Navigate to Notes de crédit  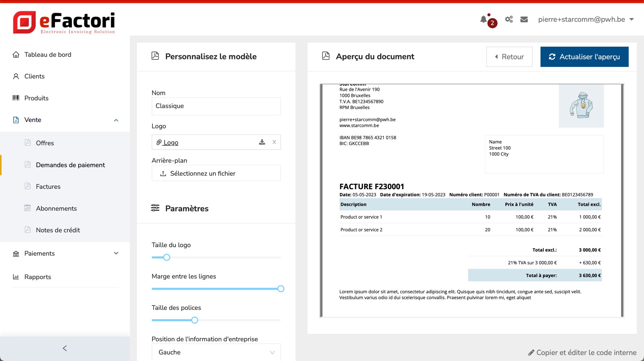click(58, 230)
